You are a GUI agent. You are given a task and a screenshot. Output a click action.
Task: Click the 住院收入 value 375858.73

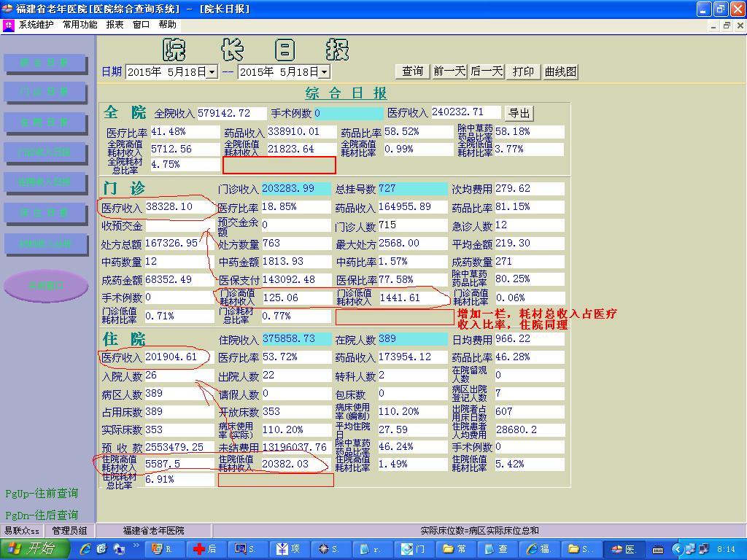(x=296, y=338)
